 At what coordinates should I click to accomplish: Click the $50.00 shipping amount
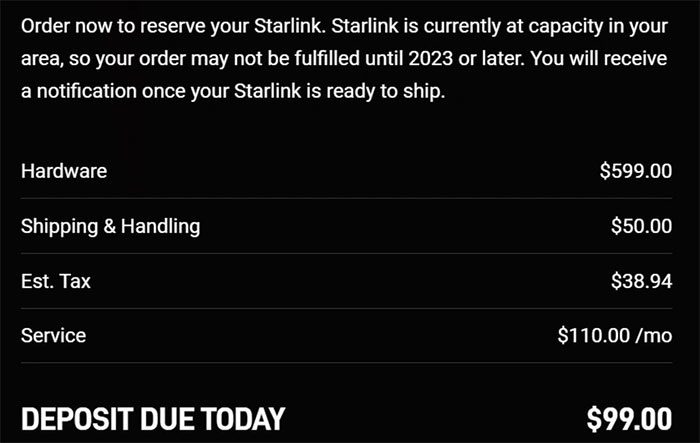coord(641,226)
